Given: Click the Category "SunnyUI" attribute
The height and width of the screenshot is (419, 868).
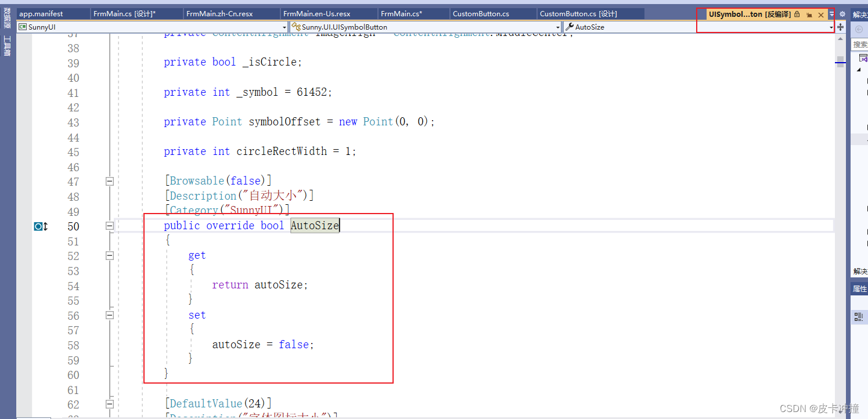Looking at the screenshot, I should (x=227, y=209).
